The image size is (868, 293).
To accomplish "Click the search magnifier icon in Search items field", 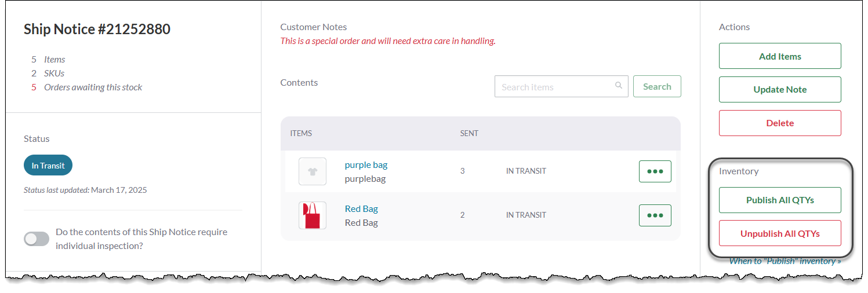I will (x=619, y=86).
